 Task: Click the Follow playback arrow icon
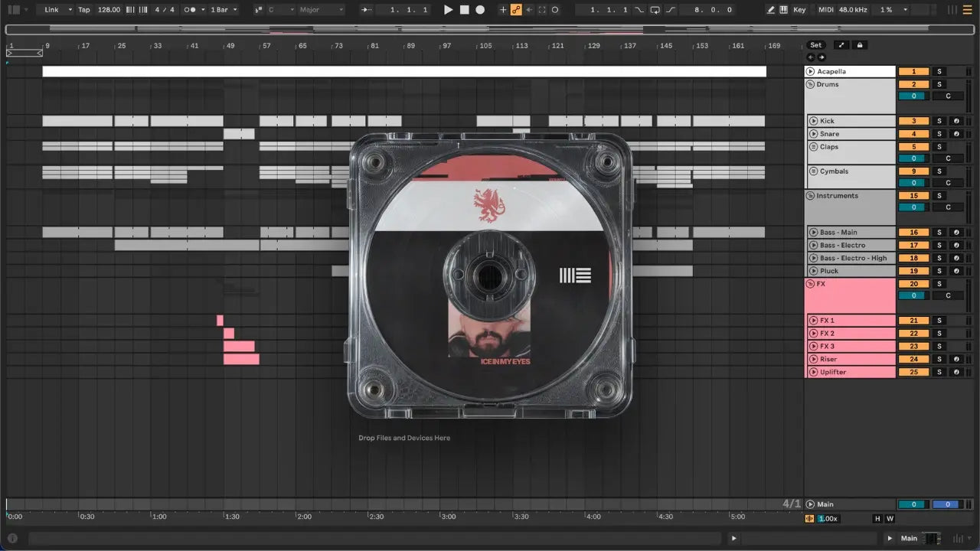(x=367, y=10)
